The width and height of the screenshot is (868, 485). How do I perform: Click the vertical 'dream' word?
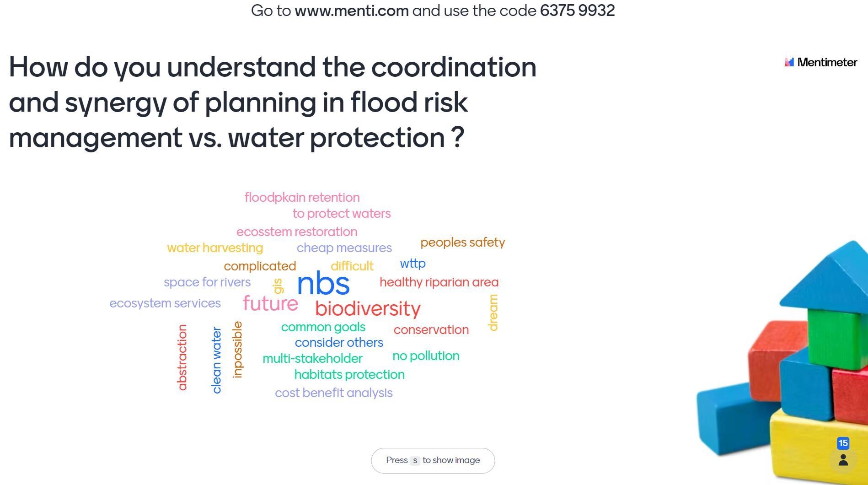[493, 313]
